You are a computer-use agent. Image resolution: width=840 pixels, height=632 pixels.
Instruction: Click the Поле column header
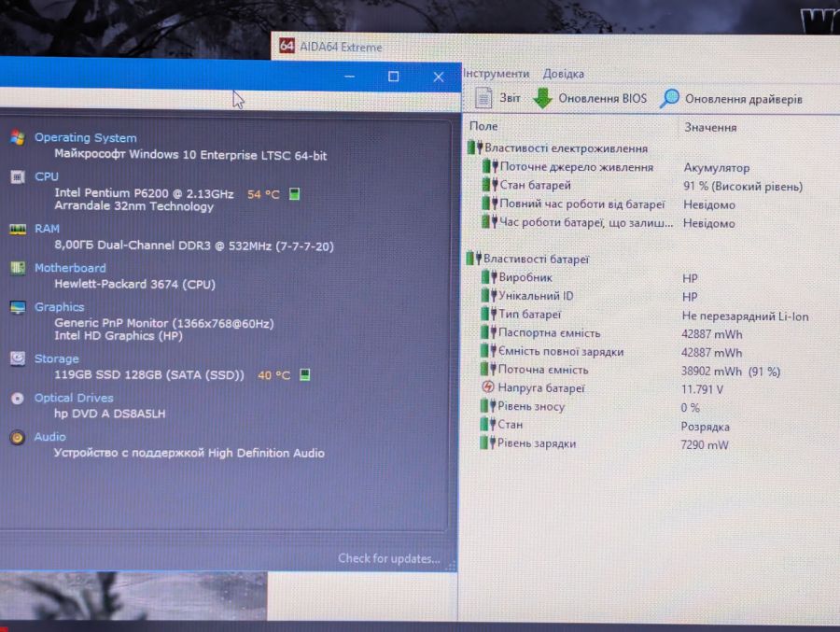pos(483,127)
